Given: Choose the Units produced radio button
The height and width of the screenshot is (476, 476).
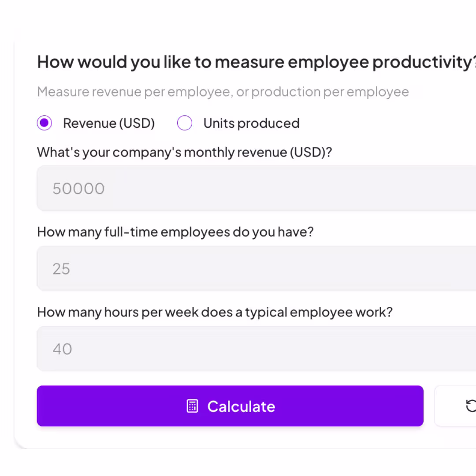Looking at the screenshot, I should 185,123.
